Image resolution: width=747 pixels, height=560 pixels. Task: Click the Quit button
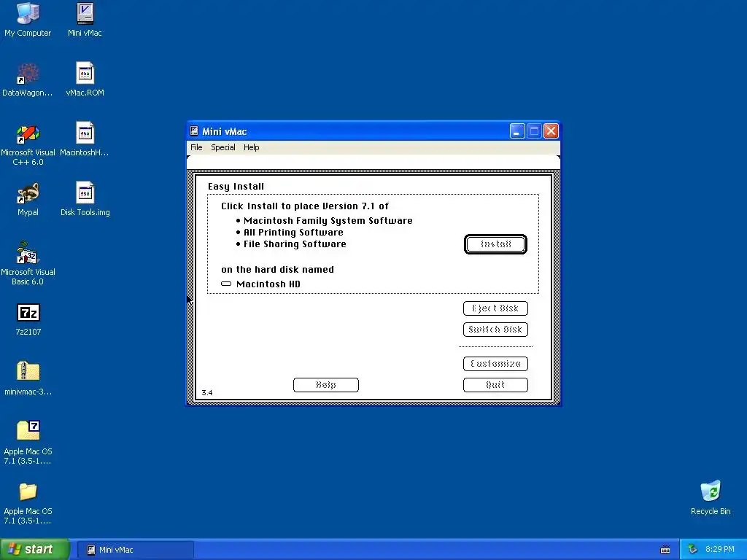pyautogui.click(x=495, y=385)
